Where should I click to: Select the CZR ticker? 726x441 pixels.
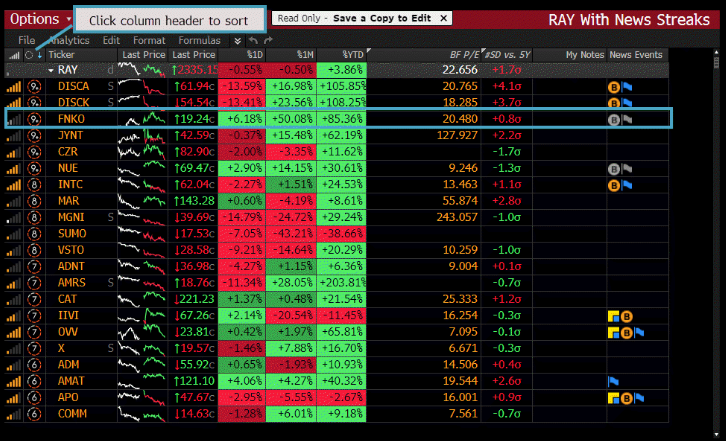pyautogui.click(x=68, y=152)
